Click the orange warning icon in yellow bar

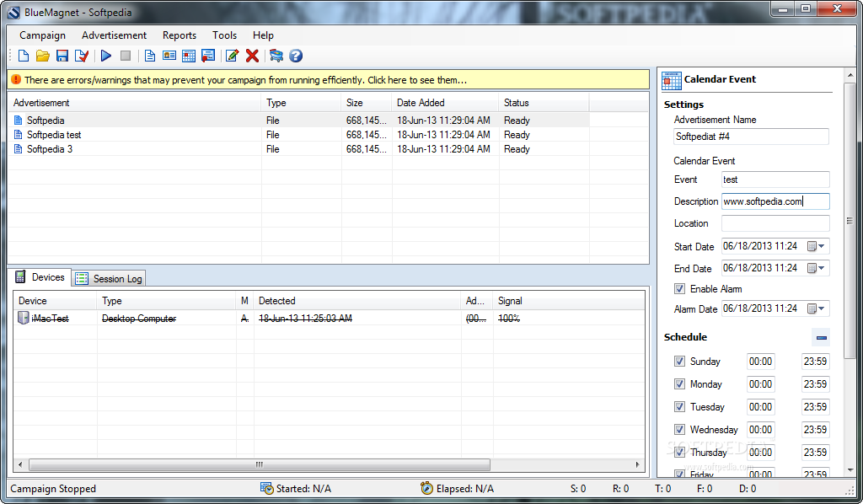point(16,80)
